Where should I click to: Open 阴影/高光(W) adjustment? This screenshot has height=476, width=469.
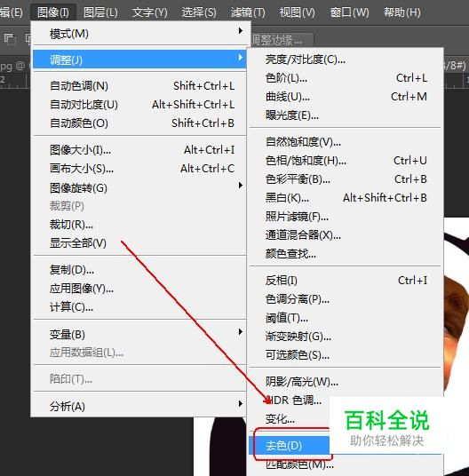click(x=345, y=382)
